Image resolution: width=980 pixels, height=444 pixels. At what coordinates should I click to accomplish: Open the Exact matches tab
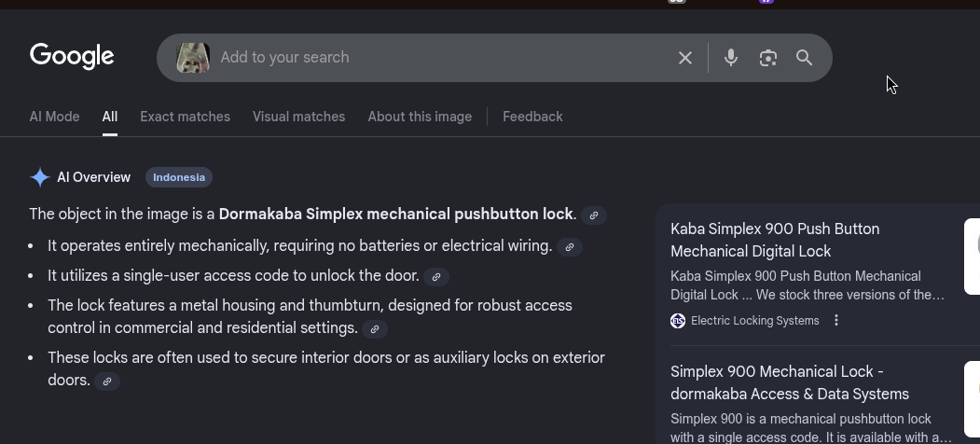click(185, 117)
